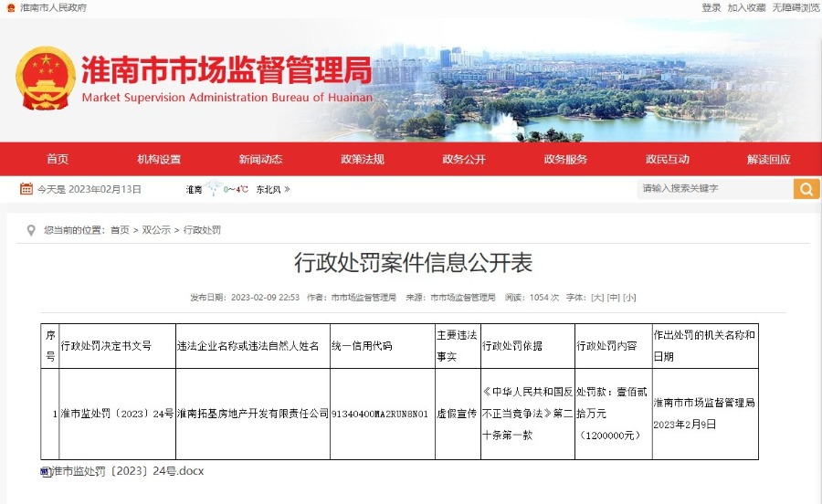Click table cell 淮市监处罚〔2023〕24号

117,414
